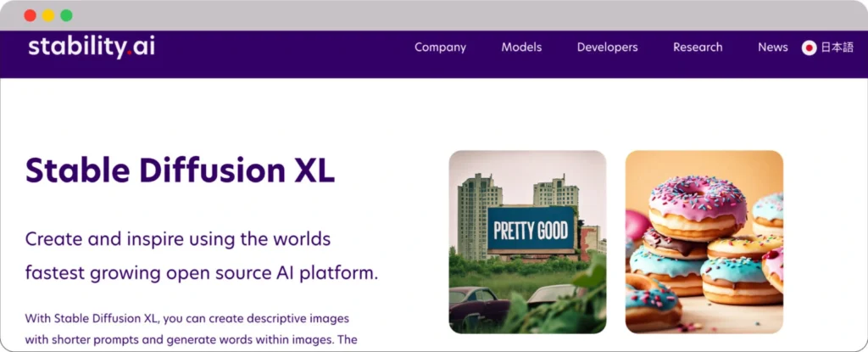Click the Stable Diffusion XL heading
Viewport: 868px width, 352px height.
pyautogui.click(x=181, y=170)
